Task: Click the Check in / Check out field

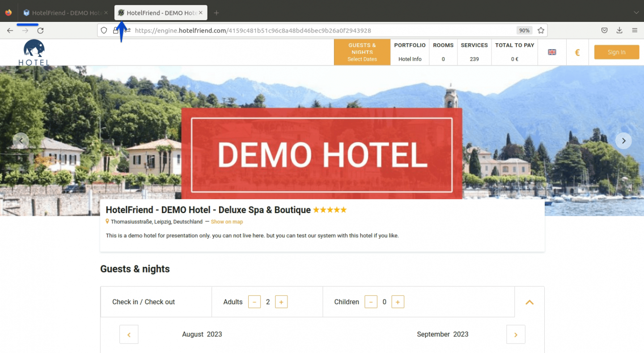Action: [156, 302]
